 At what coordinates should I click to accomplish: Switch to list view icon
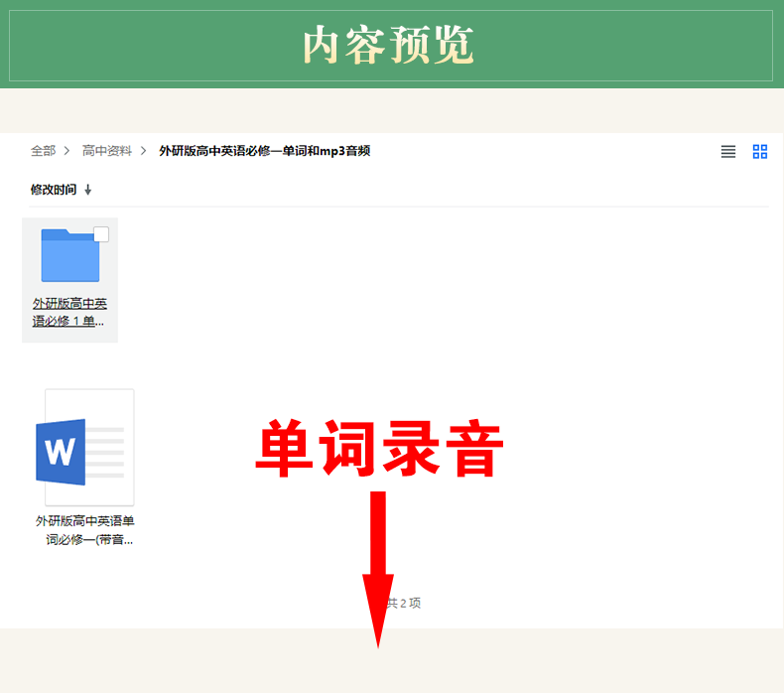[728, 152]
